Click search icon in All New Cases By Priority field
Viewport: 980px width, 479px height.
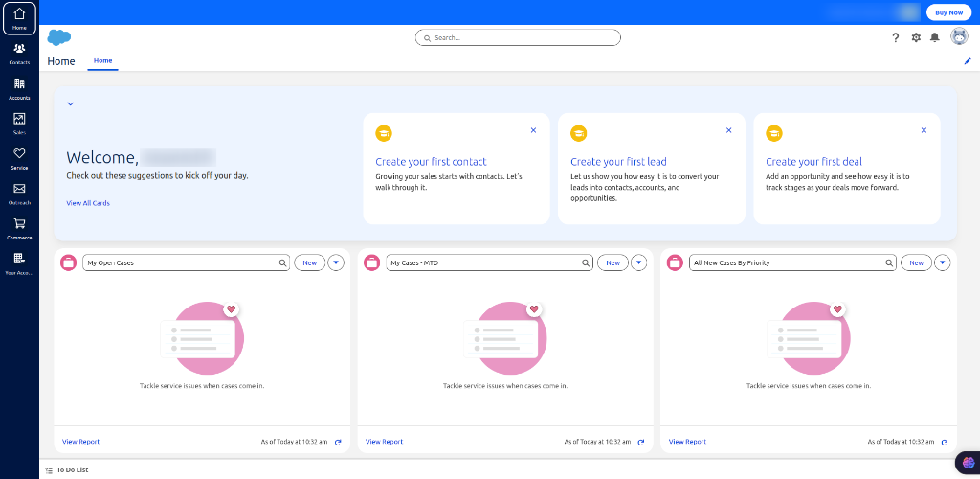pos(889,263)
